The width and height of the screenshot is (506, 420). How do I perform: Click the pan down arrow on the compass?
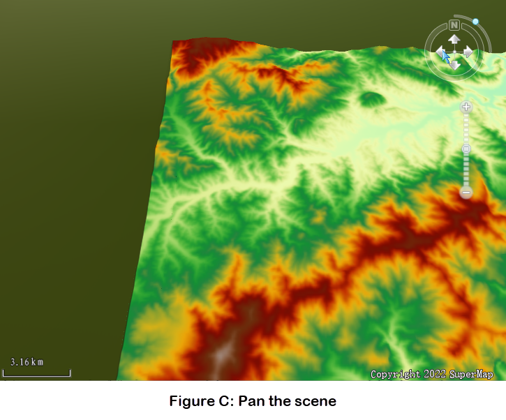[x=454, y=65]
